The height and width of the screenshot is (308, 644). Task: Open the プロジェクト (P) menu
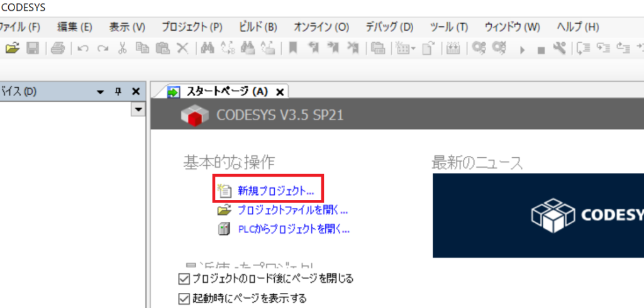tap(192, 27)
